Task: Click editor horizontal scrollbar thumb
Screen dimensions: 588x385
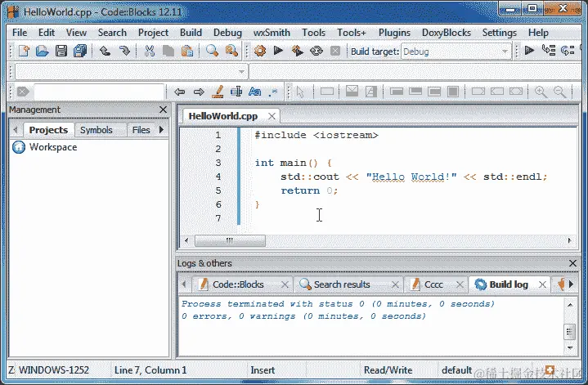Action: [x=230, y=240]
